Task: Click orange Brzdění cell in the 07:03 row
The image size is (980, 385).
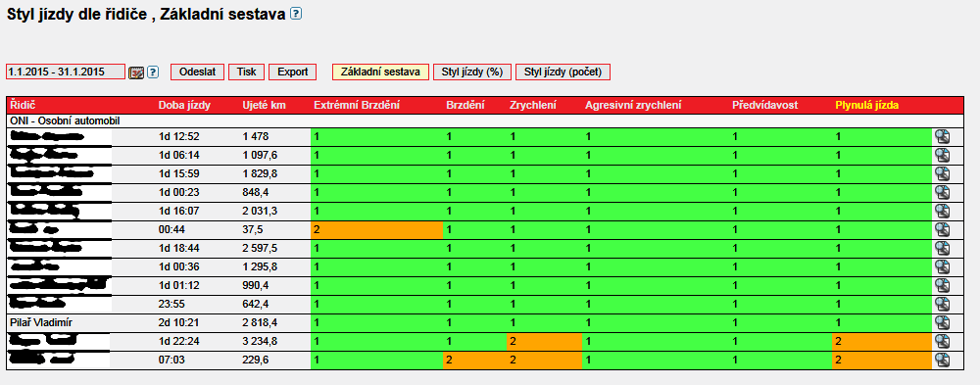Action: 475,360
